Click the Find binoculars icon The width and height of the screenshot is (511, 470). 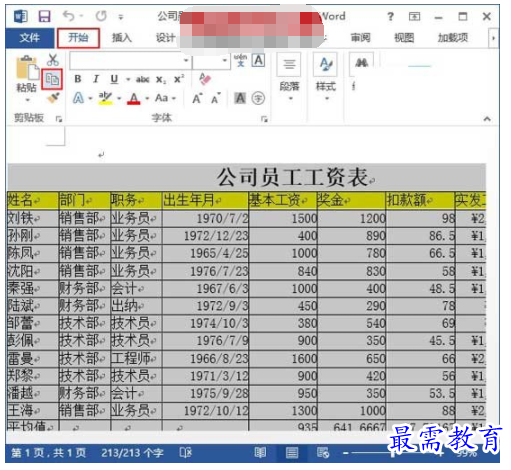pyautogui.click(x=361, y=63)
